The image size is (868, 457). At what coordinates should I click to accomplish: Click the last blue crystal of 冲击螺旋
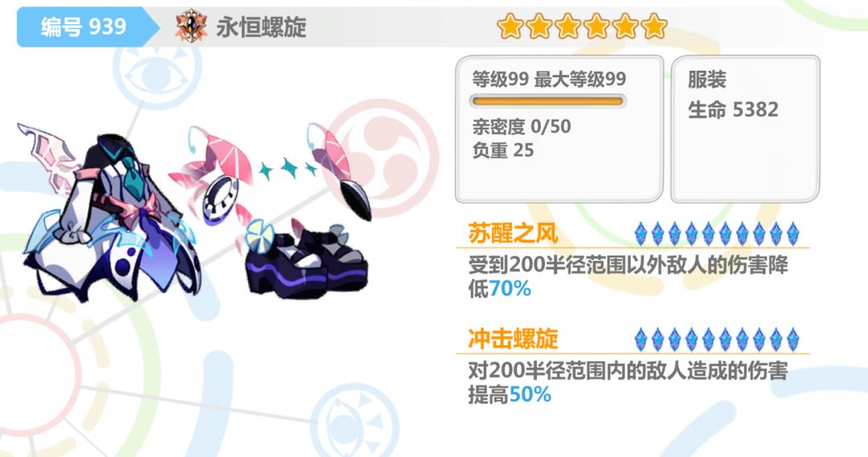pos(792,340)
